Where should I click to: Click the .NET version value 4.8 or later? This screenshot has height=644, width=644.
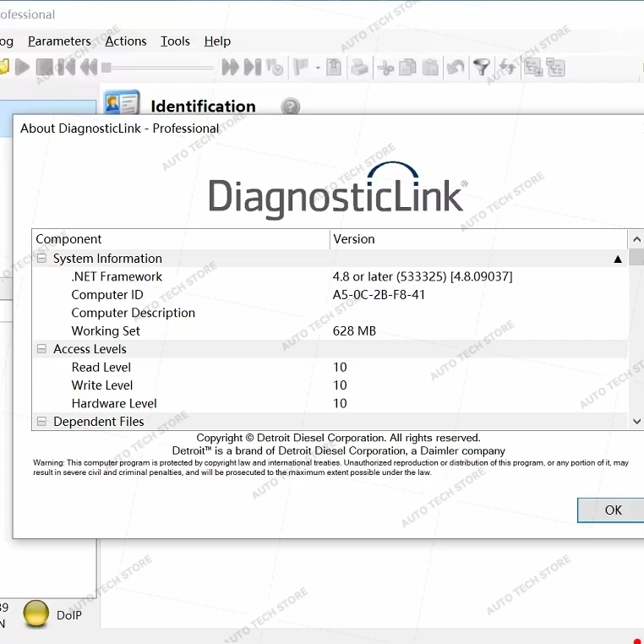423,276
